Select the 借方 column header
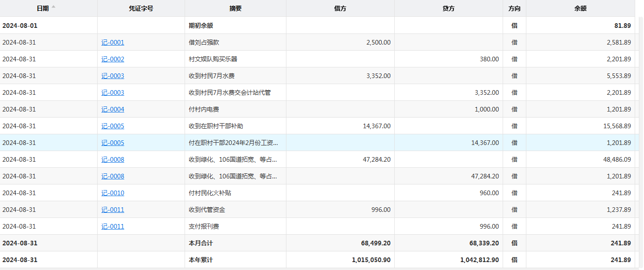The height and width of the screenshot is (270, 644). (x=340, y=8)
